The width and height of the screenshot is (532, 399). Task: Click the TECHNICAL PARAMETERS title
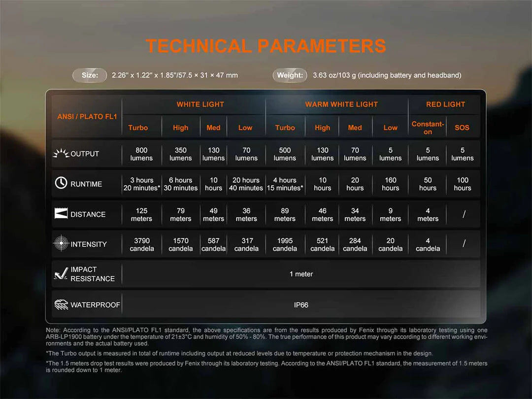coord(266,46)
